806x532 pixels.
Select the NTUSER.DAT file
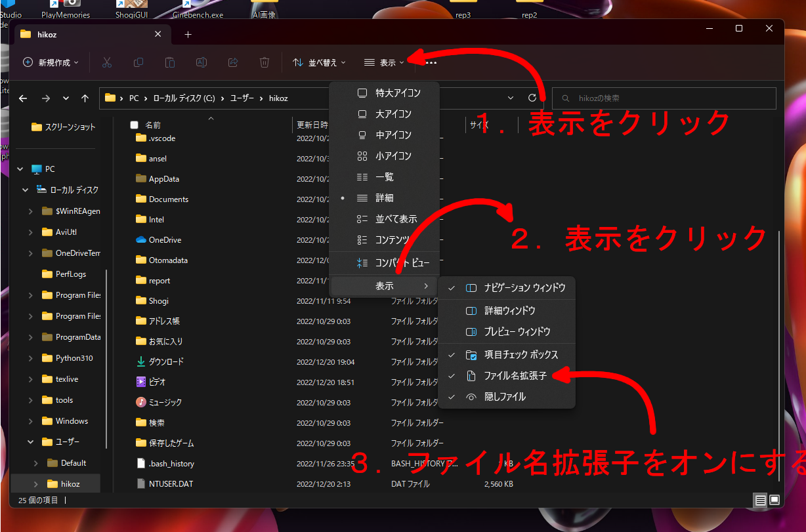coord(164,483)
